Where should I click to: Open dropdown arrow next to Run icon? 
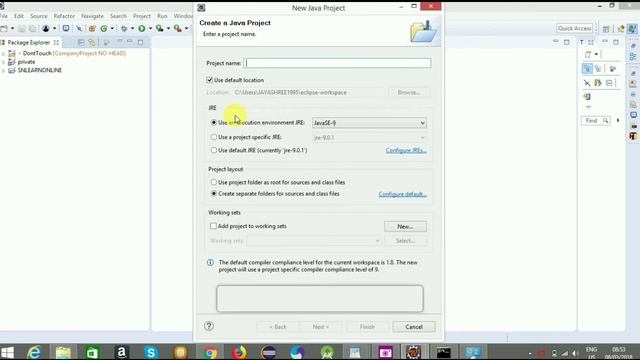(x=150, y=29)
